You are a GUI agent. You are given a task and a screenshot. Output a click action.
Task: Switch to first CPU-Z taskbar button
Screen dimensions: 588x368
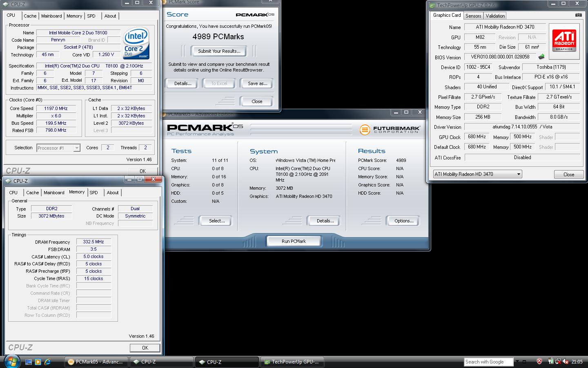click(162, 362)
